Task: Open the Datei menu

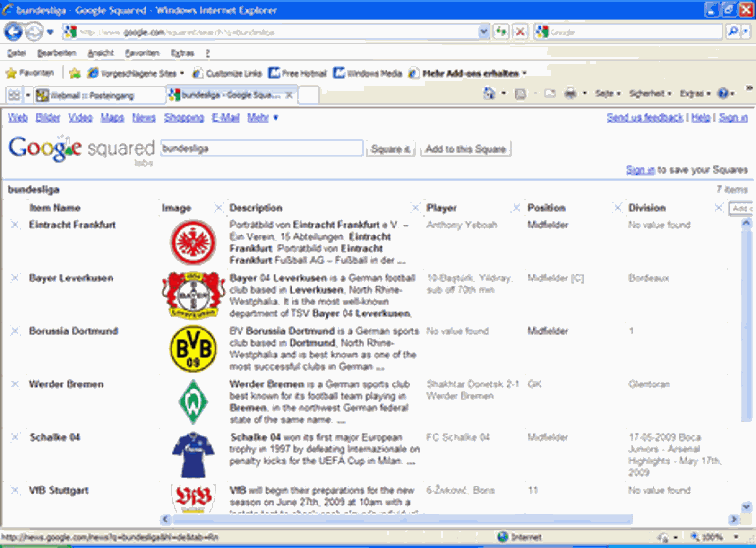Action: tap(17, 53)
